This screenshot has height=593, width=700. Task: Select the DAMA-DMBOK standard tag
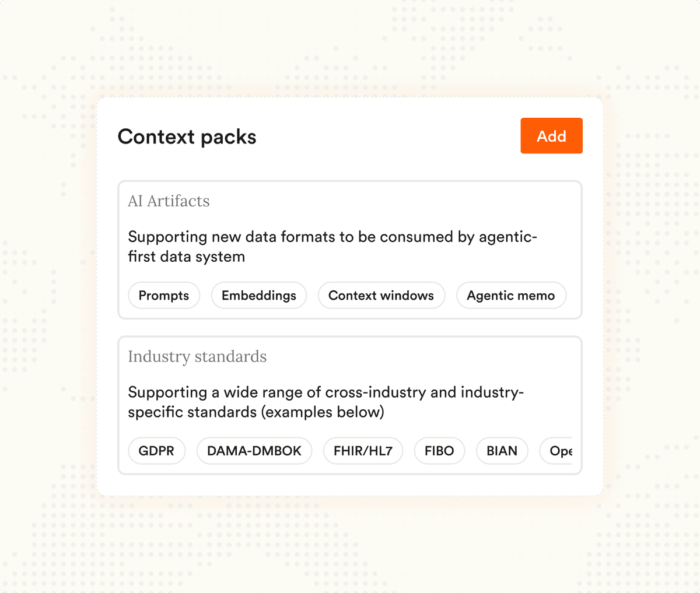[254, 451]
